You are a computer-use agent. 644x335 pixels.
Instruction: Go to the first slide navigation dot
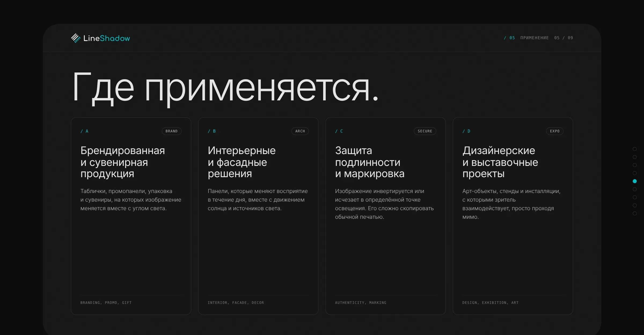coord(635,149)
